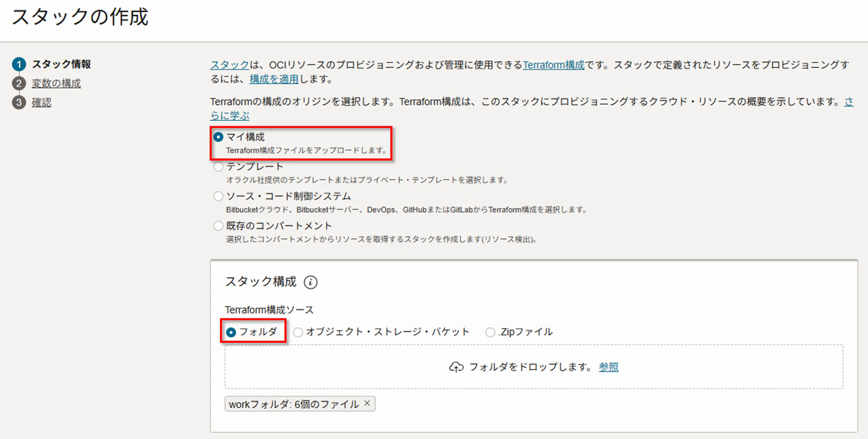Remove the workフォルダ file chip with X
Viewport: 868px width, 439px height.
(367, 403)
